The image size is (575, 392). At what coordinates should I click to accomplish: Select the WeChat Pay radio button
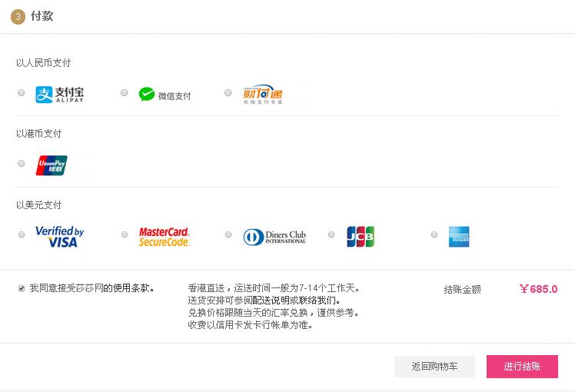[x=125, y=92]
